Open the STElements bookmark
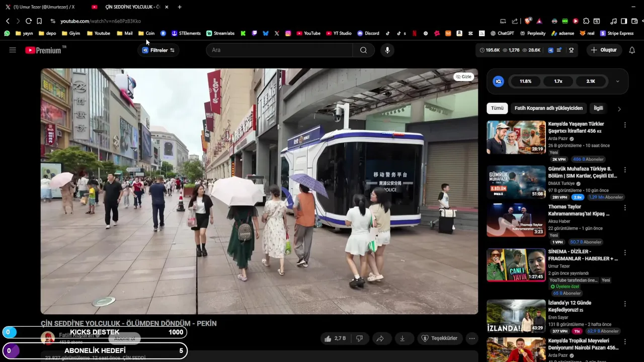Image resolution: width=644 pixels, height=362 pixels. click(186, 33)
